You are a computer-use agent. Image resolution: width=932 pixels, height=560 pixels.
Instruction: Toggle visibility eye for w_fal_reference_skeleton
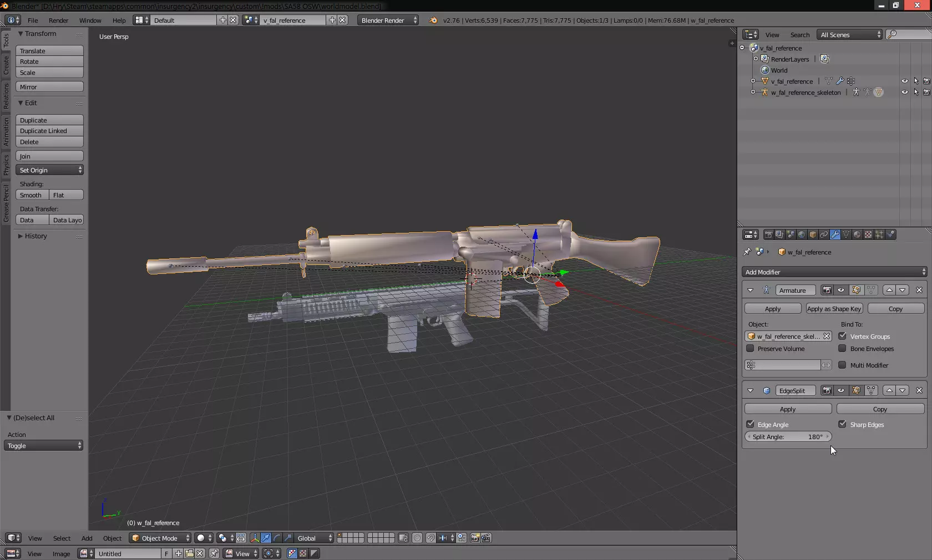[904, 93]
